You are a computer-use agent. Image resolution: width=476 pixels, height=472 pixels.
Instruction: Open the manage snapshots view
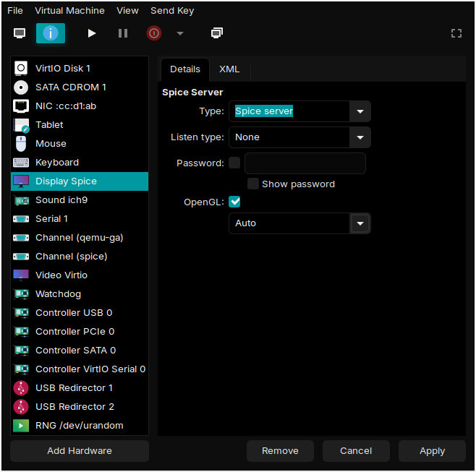[x=217, y=33]
